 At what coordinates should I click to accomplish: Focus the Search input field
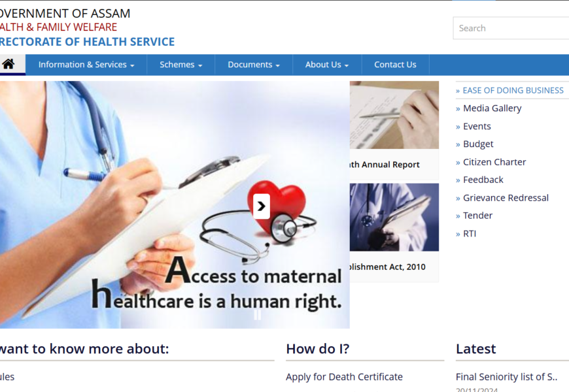click(x=511, y=28)
